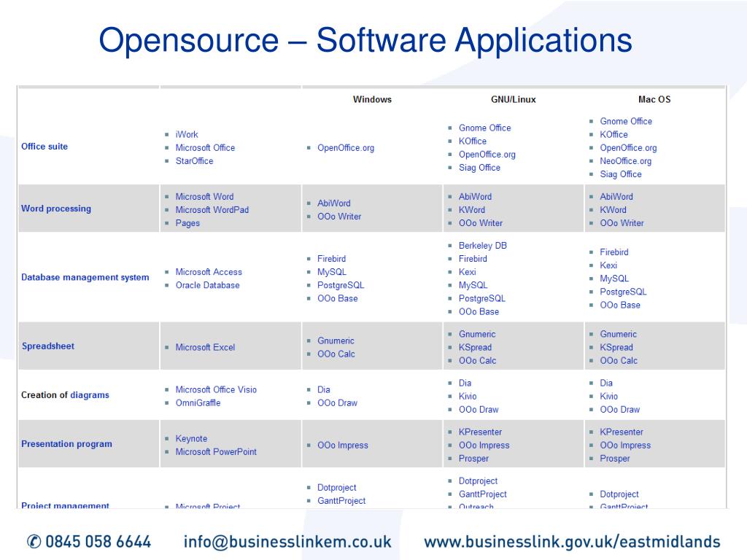
Task: Open AbiWord in the Windows column
Action: pos(334,203)
